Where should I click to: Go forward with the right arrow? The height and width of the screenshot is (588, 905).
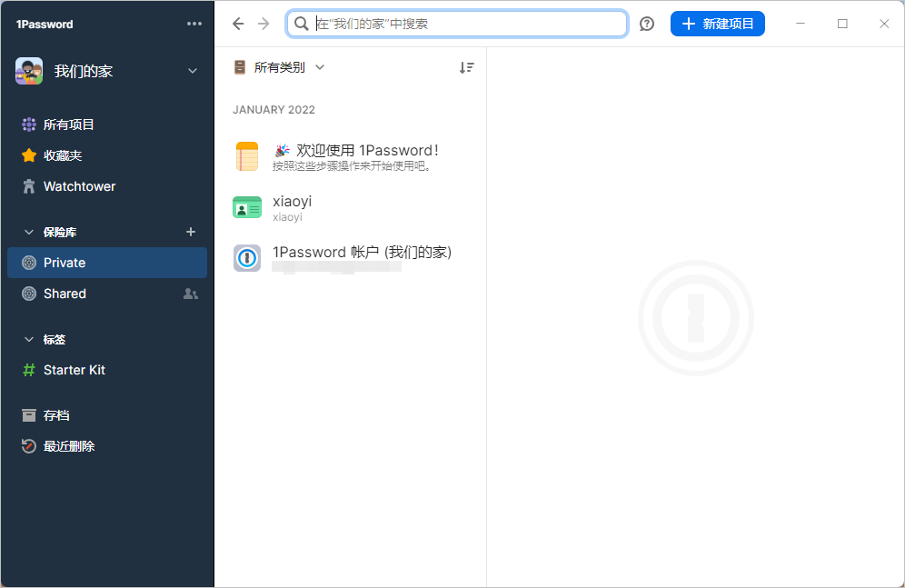[264, 24]
